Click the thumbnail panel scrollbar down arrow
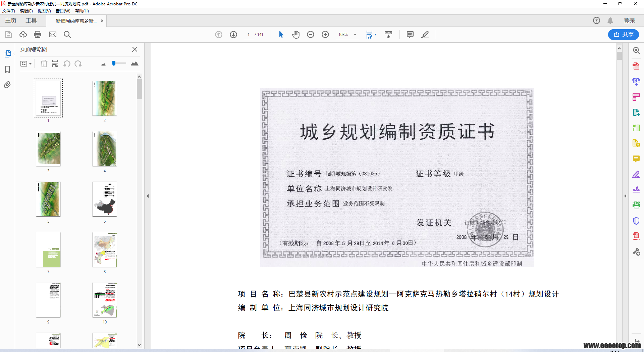 point(139,345)
